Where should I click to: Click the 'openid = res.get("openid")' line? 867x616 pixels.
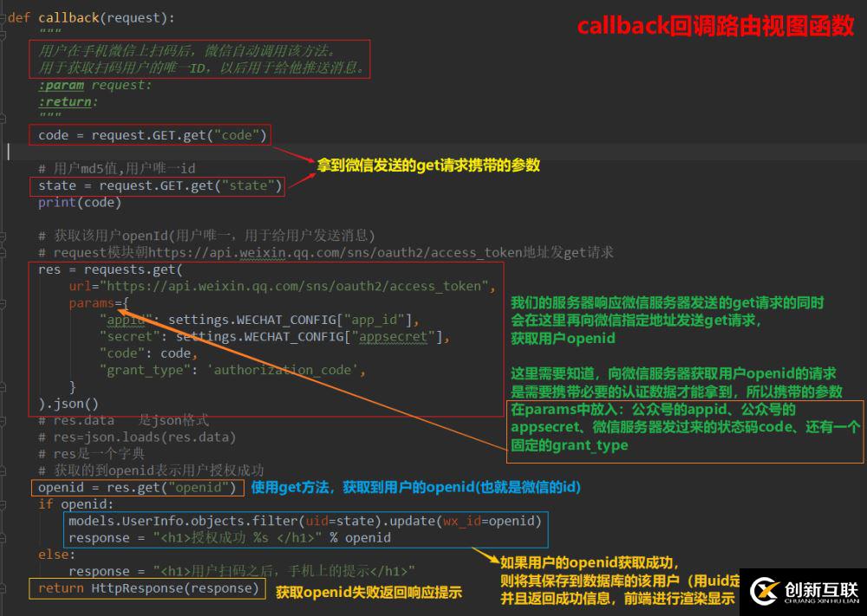point(137,488)
